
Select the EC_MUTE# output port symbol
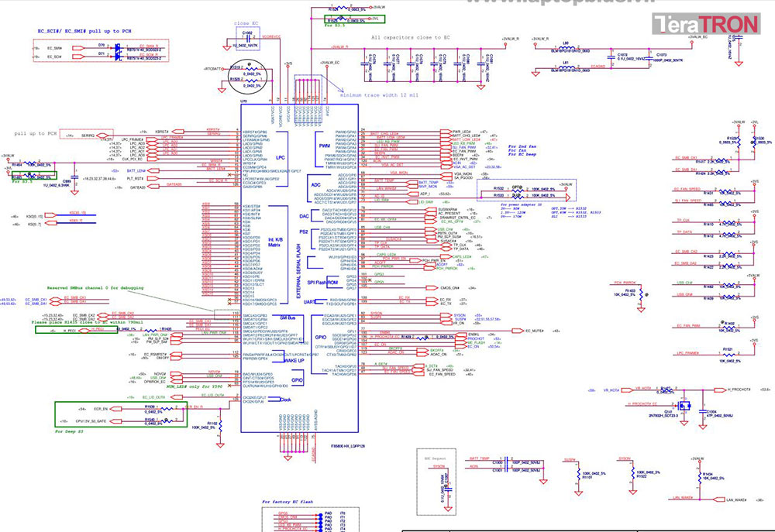(x=518, y=331)
